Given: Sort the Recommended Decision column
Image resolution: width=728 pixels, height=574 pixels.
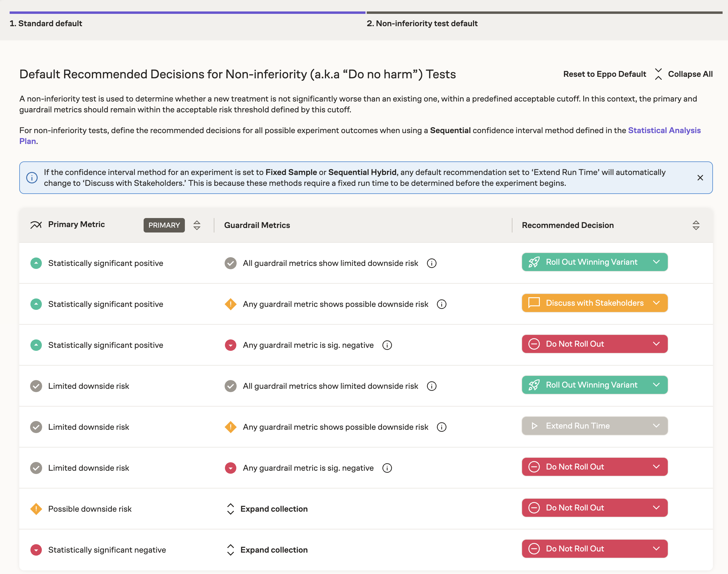Looking at the screenshot, I should point(695,225).
